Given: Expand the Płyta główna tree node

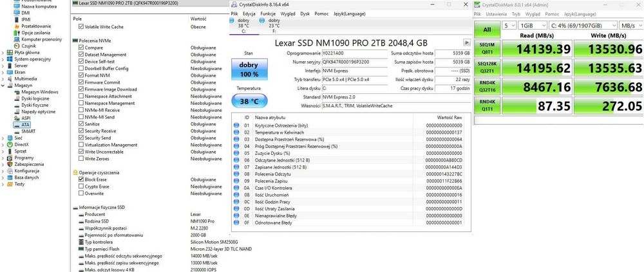Looking at the screenshot, I should tap(3, 53).
